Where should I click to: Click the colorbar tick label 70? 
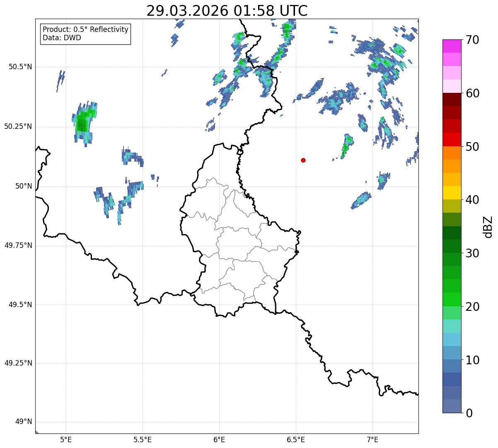click(472, 40)
